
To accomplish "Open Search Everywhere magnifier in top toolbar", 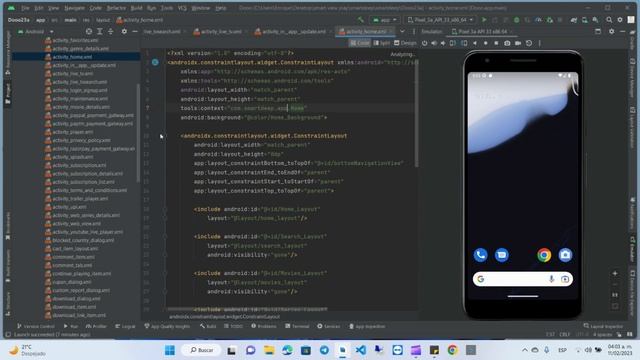I will tap(609, 20).
